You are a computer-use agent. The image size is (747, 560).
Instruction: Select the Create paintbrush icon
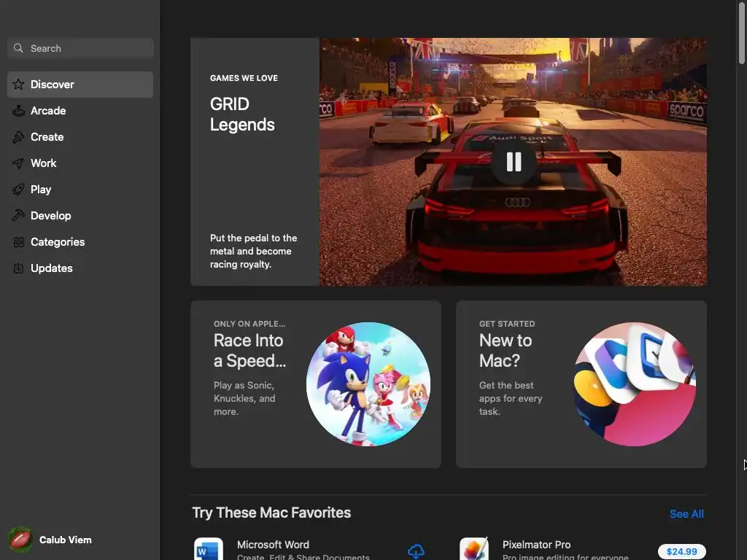pos(18,137)
